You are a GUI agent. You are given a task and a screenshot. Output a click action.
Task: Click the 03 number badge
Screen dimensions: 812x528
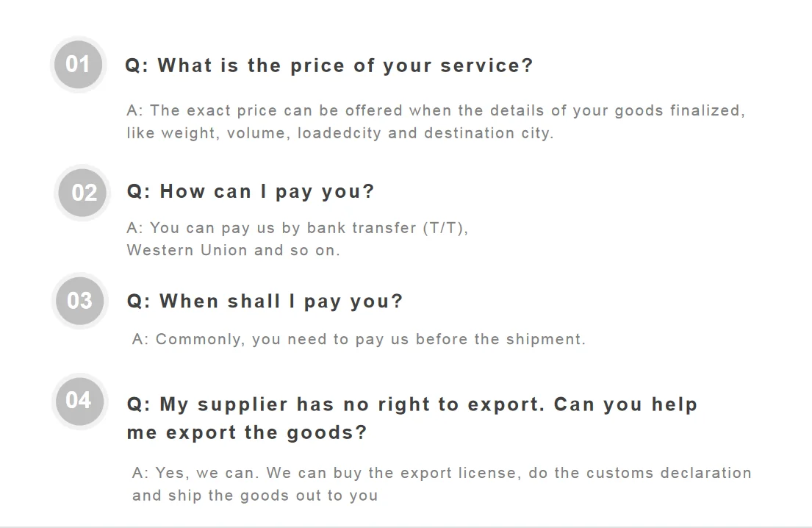[79, 301]
